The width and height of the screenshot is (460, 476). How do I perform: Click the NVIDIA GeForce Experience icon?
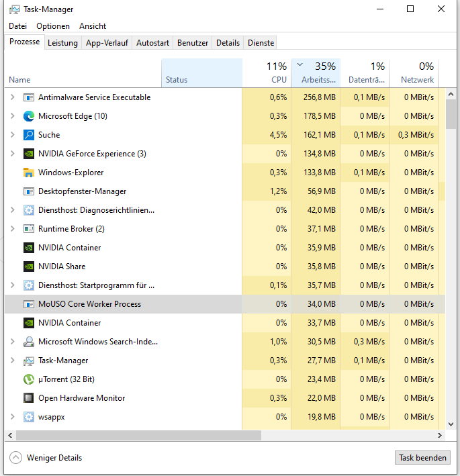tap(29, 154)
